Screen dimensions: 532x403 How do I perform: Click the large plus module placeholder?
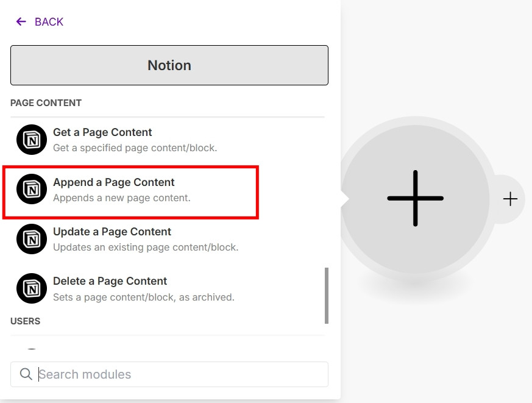pos(415,199)
